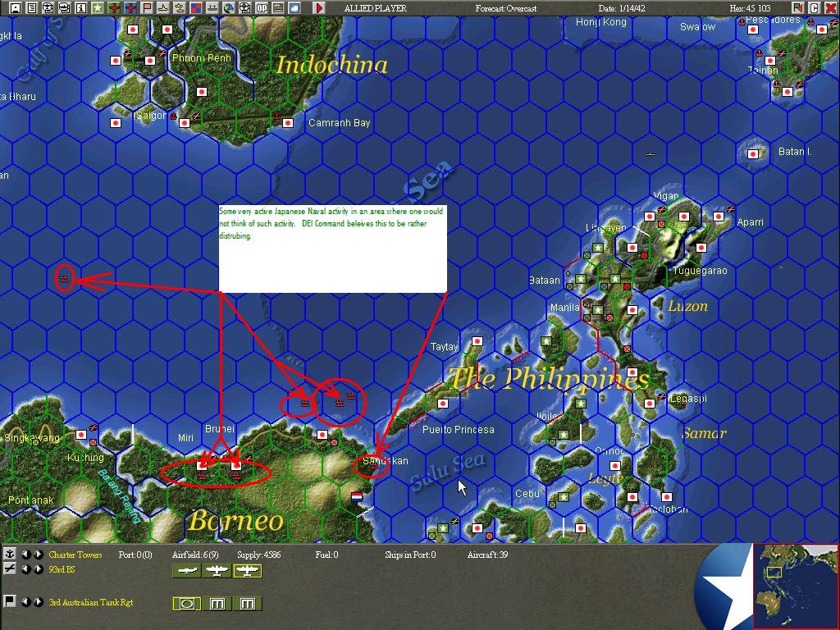Open the globe icon in the toolbar
This screenshot has width=840, height=630.
pyautogui.click(x=229, y=7)
